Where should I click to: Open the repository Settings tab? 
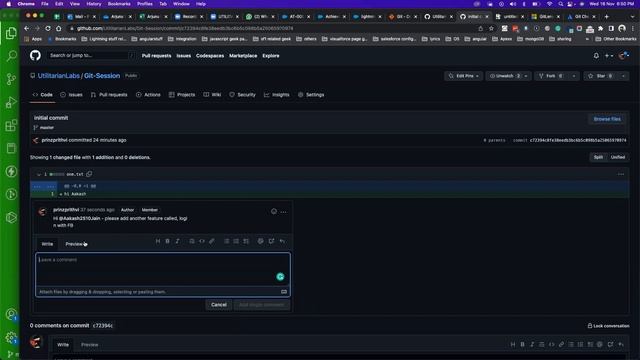(311, 95)
